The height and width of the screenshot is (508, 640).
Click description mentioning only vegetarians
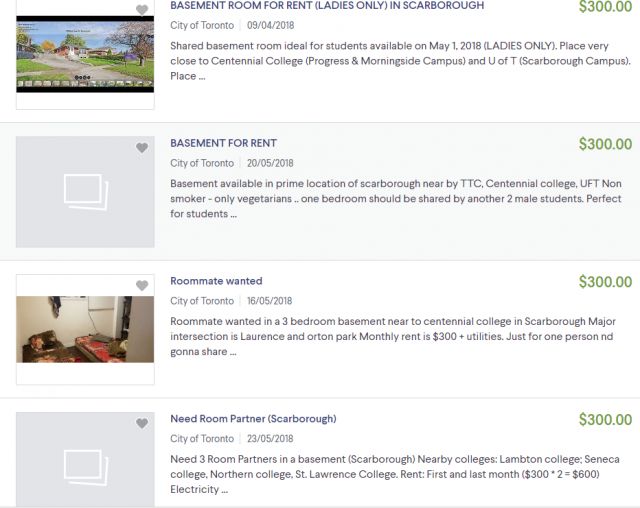click(396, 199)
